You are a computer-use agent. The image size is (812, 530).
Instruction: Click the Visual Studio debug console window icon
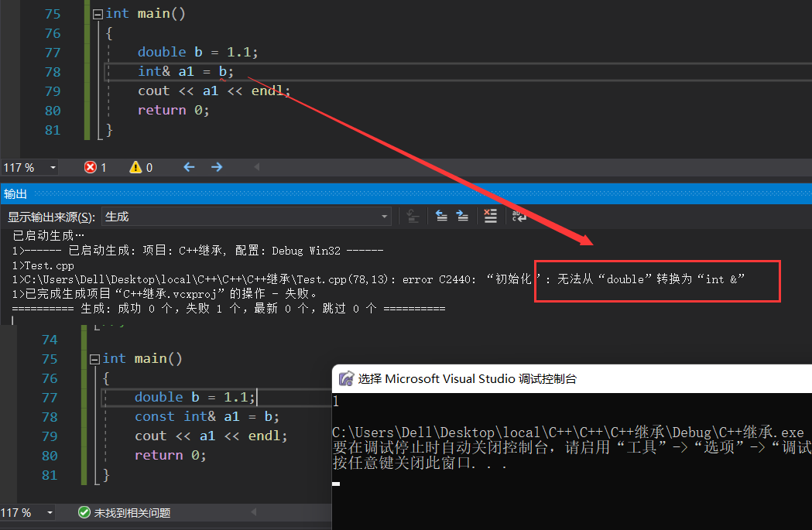point(346,379)
